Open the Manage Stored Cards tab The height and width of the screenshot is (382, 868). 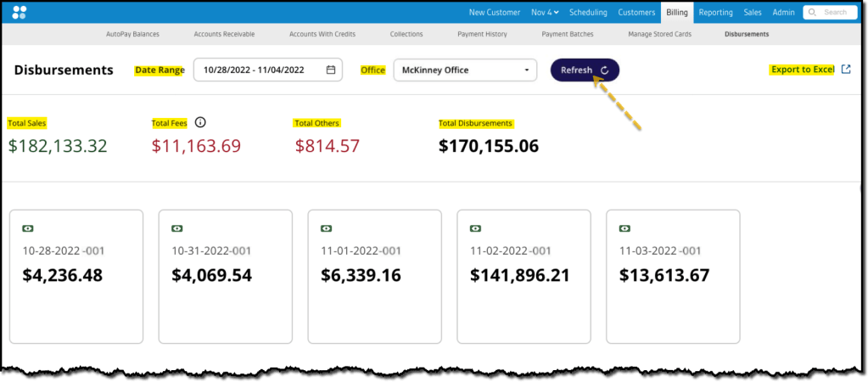pyautogui.click(x=660, y=34)
